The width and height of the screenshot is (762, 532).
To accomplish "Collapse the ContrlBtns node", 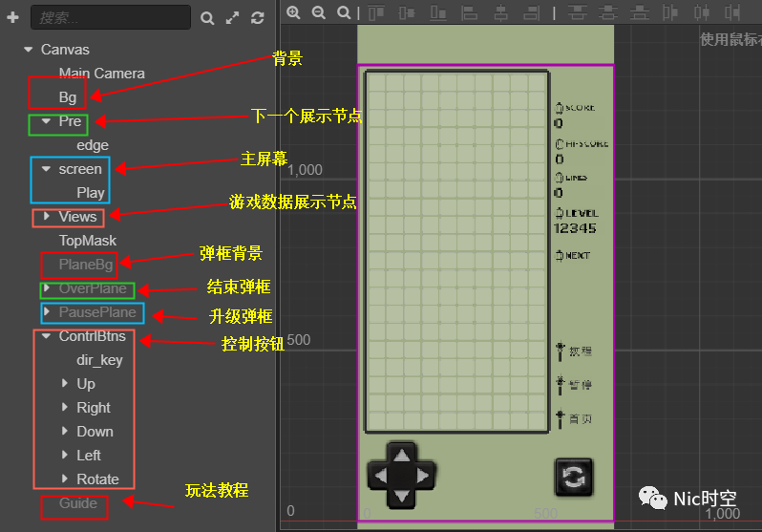I will pyautogui.click(x=46, y=336).
